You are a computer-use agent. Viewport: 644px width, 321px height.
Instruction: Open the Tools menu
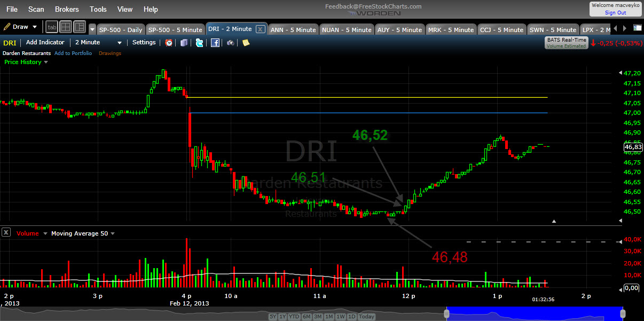click(x=98, y=9)
